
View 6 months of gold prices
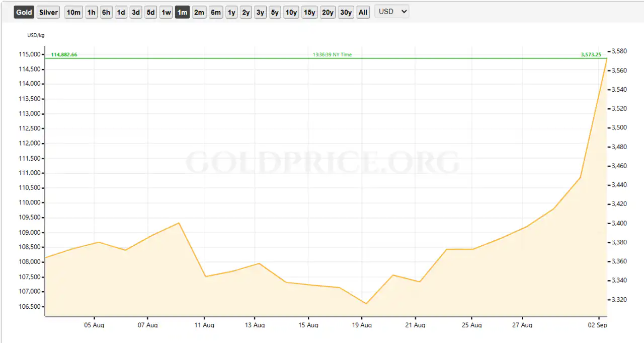pyautogui.click(x=216, y=12)
